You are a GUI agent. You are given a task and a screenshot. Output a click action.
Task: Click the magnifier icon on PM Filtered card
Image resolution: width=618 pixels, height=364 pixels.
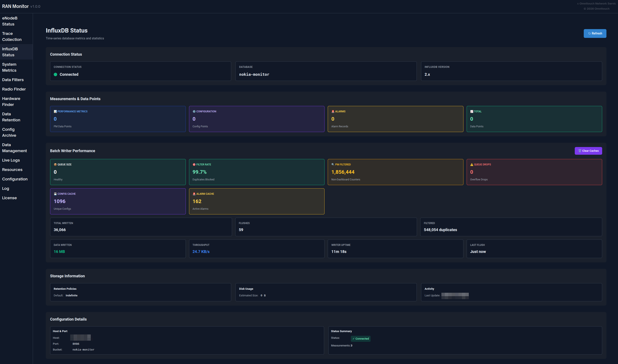(333, 164)
